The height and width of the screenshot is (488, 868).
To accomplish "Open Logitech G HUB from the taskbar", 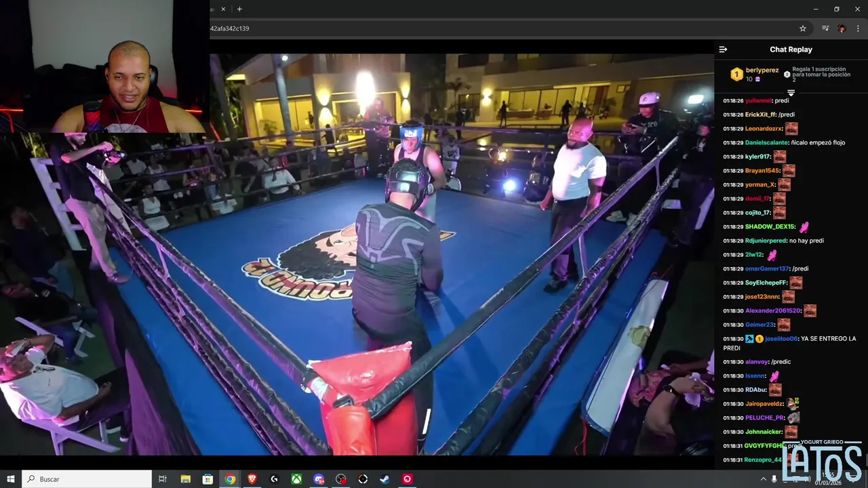I will (x=274, y=479).
